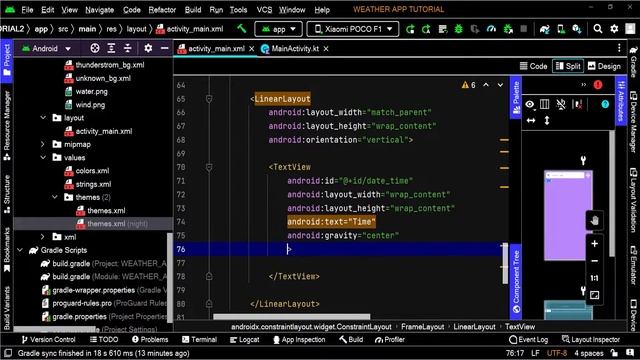The width and height of the screenshot is (640, 360).
Task: Switch editor to Code view
Action: 533,66
